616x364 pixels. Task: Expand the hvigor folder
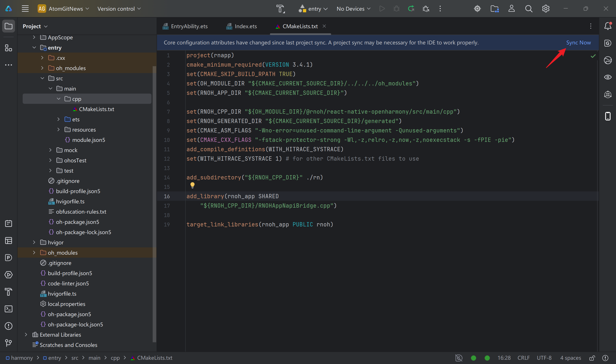pos(34,242)
